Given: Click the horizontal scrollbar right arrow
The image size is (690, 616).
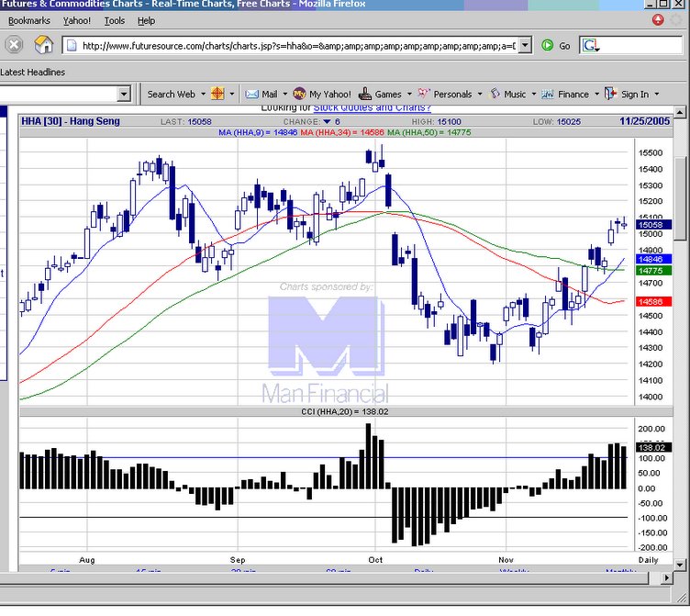Looking at the screenshot, I should [668, 577].
